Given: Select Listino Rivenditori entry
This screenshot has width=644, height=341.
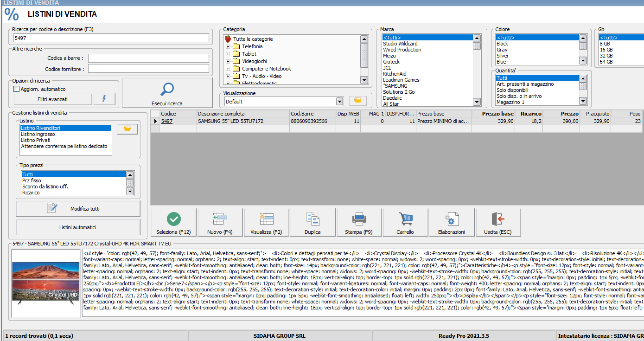Looking at the screenshot, I should [65, 128].
